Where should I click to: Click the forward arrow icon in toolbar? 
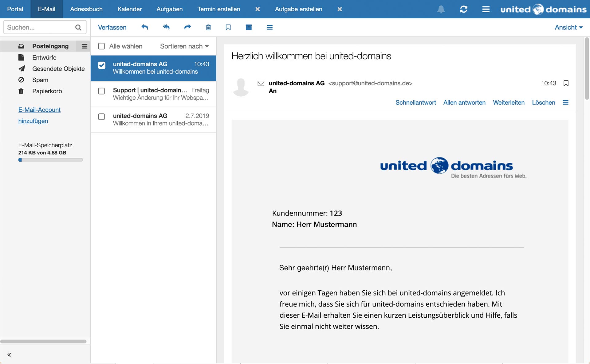[x=187, y=27]
